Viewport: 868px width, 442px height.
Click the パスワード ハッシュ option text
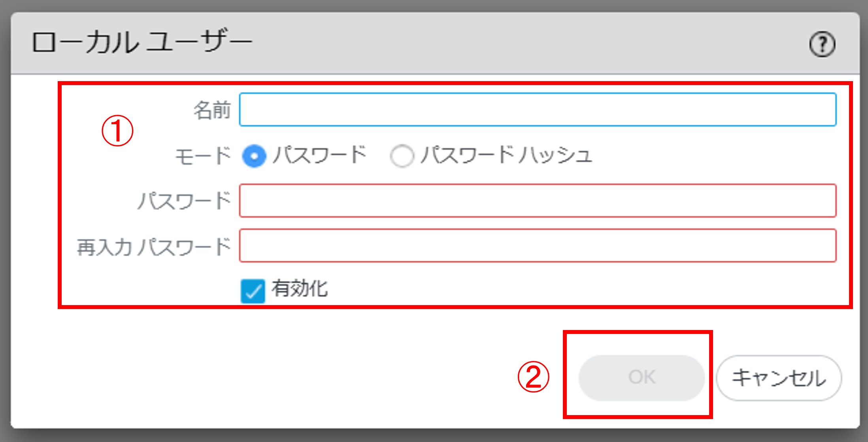(506, 155)
